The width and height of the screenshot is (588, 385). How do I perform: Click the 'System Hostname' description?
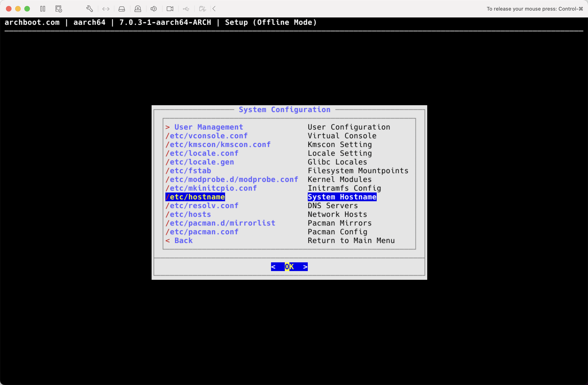(x=342, y=197)
